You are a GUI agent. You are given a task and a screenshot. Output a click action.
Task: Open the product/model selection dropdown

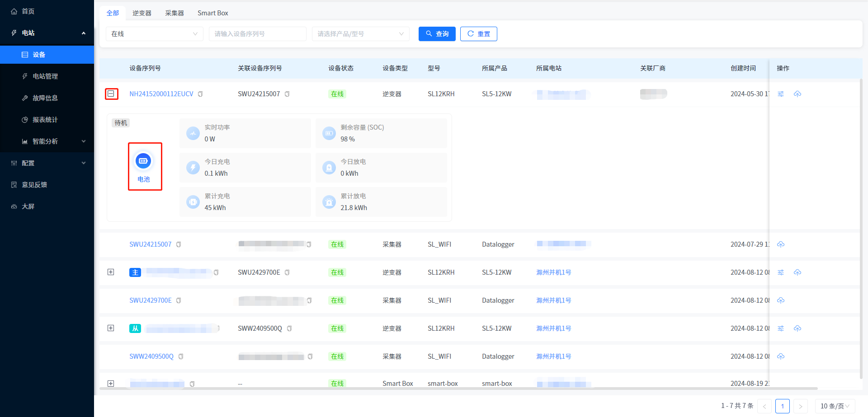(360, 34)
